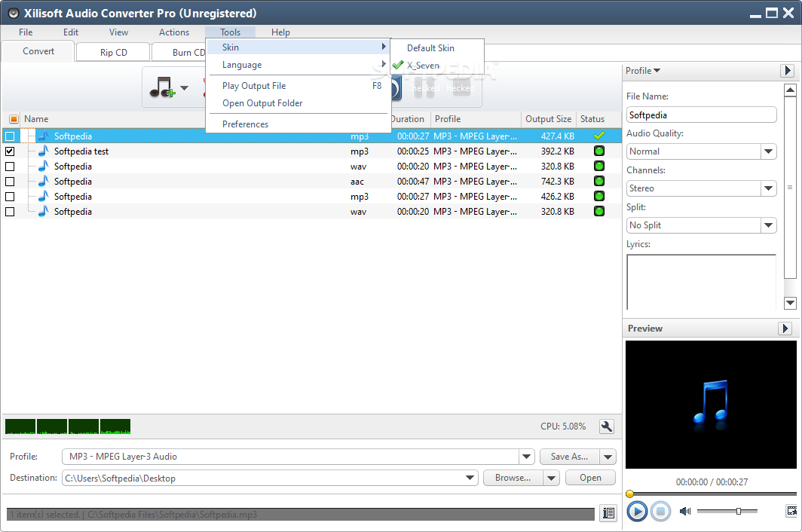Open the log list icon by status bar
Image resolution: width=802 pixels, height=532 pixels.
pyautogui.click(x=608, y=512)
